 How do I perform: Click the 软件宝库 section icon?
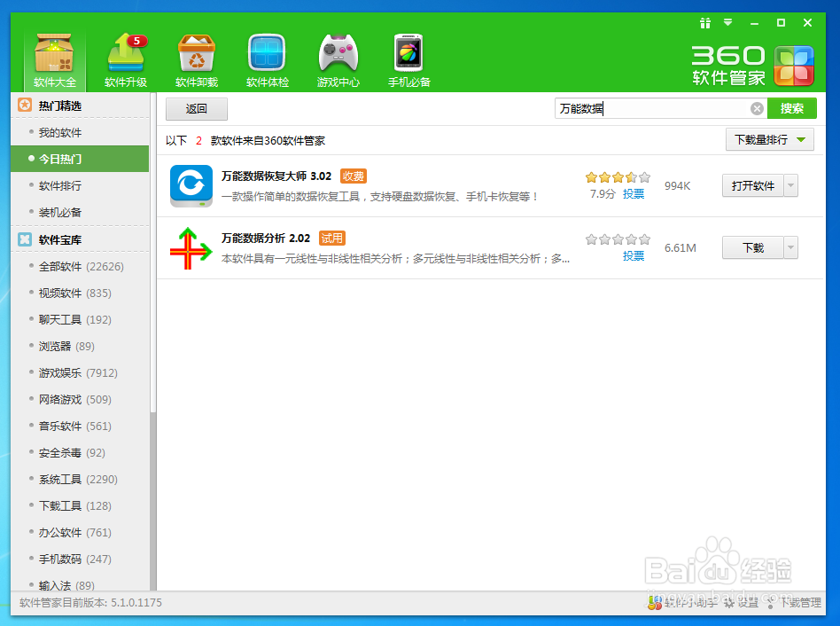(25, 239)
